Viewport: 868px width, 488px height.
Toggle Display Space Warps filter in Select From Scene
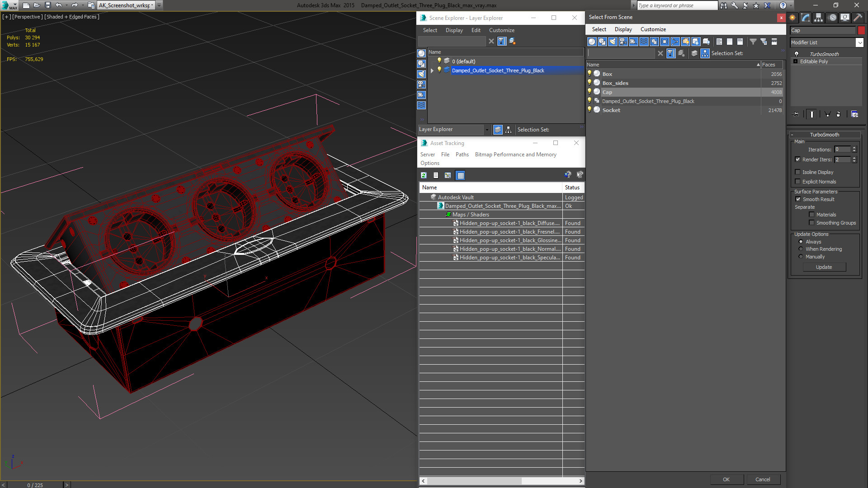[644, 42]
